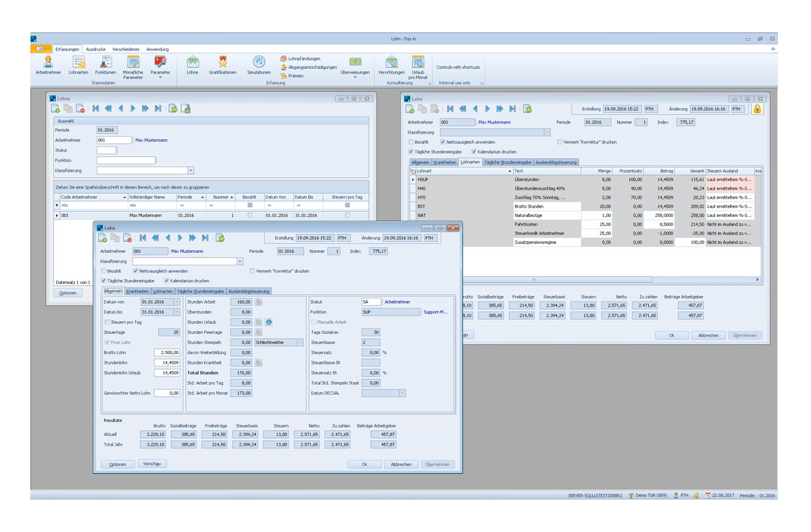Open Arbeitnehmer in the ribbon

(48, 66)
